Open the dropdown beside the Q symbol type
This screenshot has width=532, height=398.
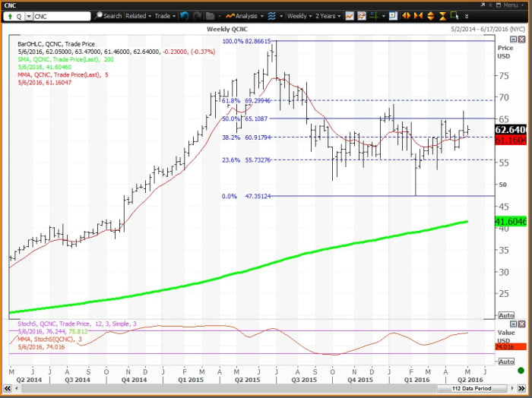(x=29, y=16)
